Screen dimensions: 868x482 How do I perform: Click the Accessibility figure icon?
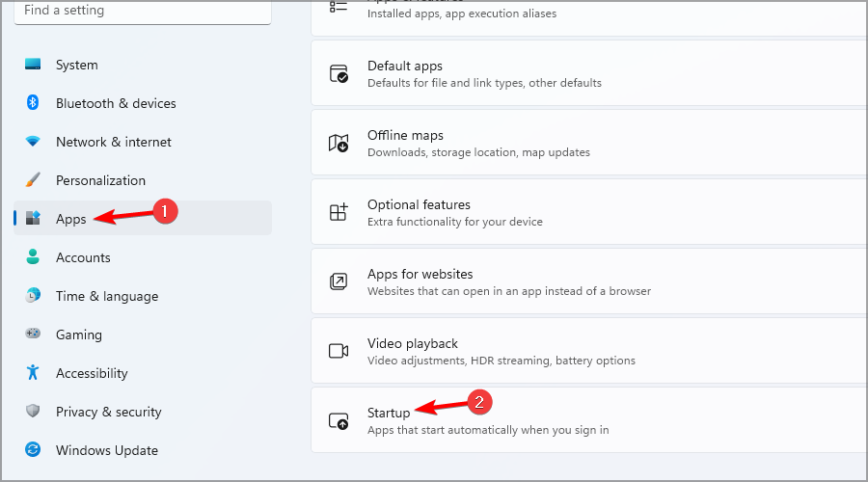click(x=33, y=372)
